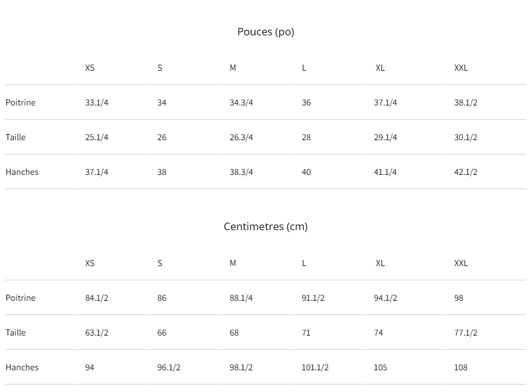The image size is (532, 392).
Task: Click the Taille row label in inches table
Action: (x=16, y=137)
